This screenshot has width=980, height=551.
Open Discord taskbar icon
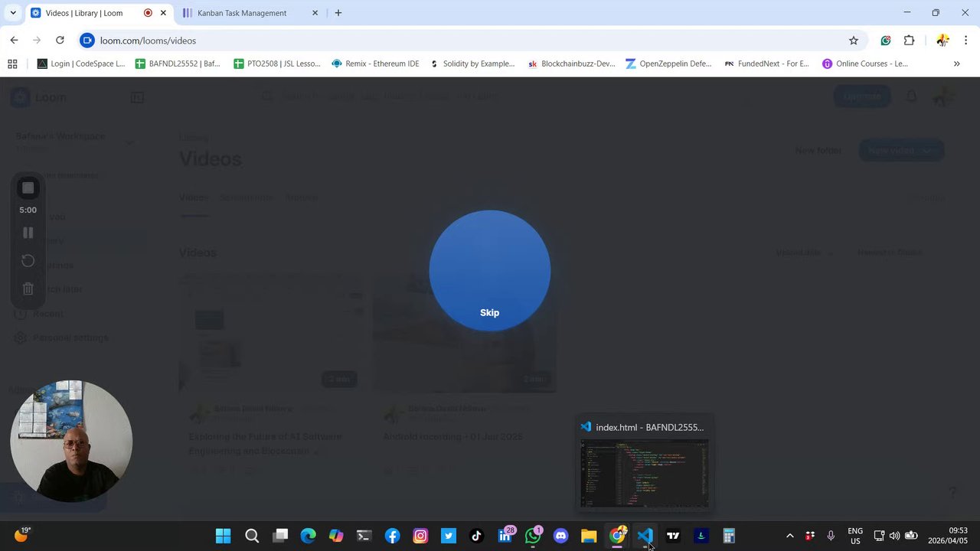click(x=561, y=536)
